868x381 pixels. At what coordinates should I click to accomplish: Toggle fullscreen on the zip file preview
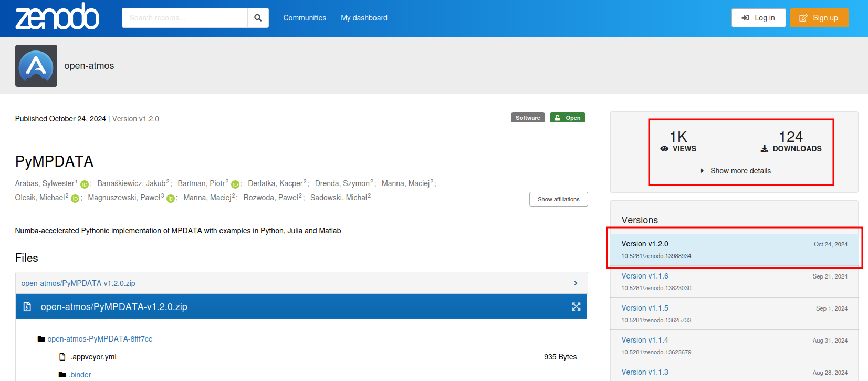[x=576, y=307]
